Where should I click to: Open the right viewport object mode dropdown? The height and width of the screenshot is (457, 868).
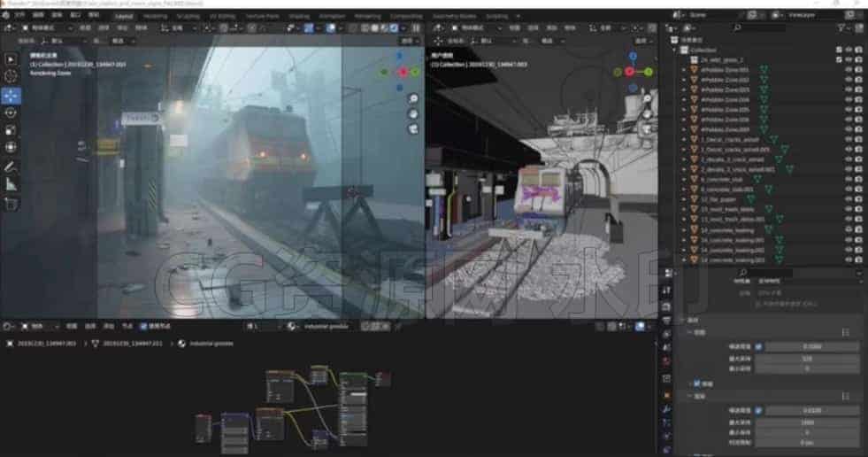(x=476, y=27)
